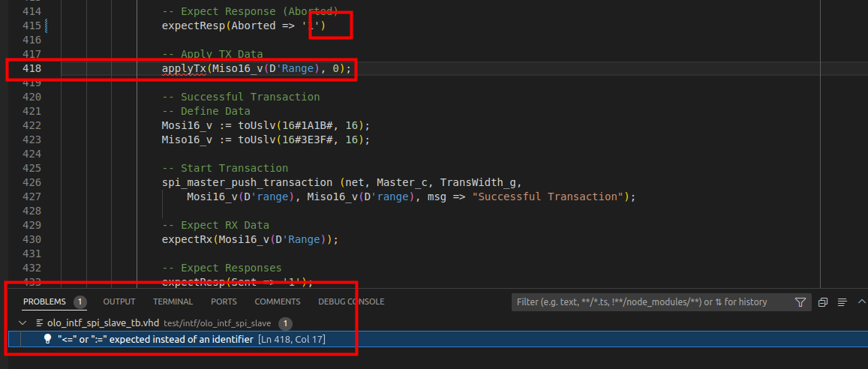Click the '-- Expect RX Data' comment
The height and width of the screenshot is (369, 868).
click(x=215, y=225)
